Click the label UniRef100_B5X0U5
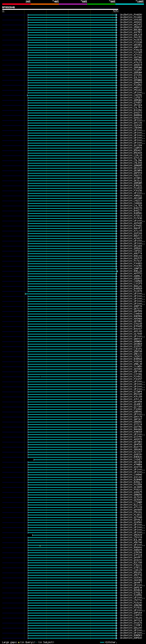 tap(131, 394)
